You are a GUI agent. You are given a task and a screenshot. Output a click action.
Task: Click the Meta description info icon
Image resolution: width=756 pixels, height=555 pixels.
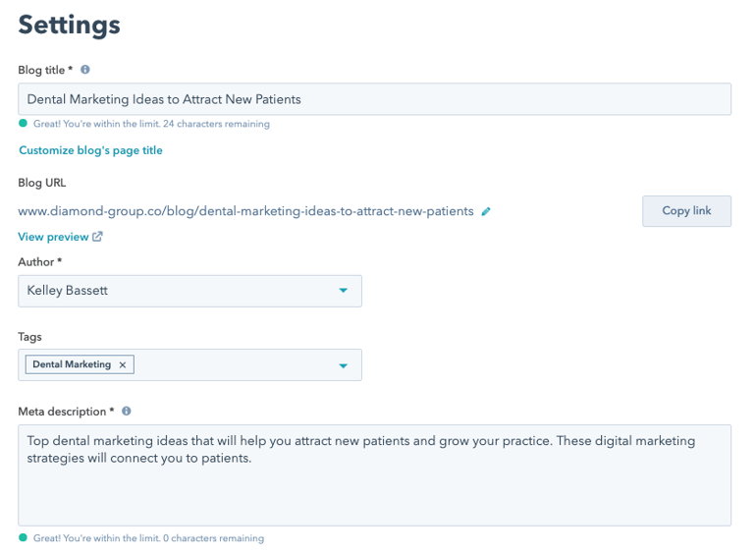click(x=127, y=411)
